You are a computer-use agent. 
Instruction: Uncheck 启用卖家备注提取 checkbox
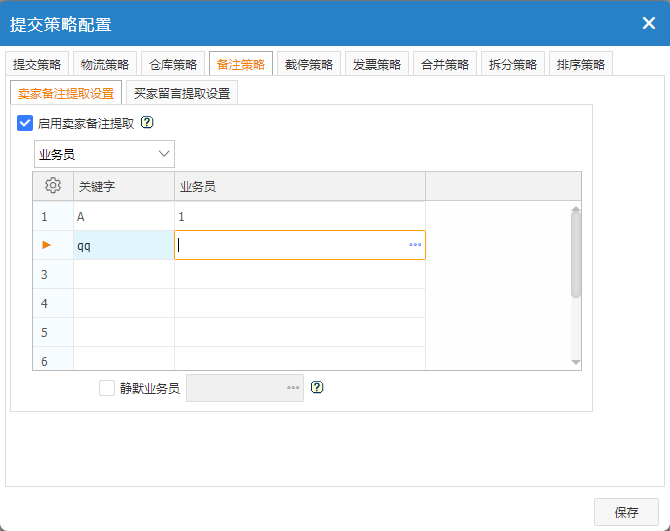(x=25, y=123)
